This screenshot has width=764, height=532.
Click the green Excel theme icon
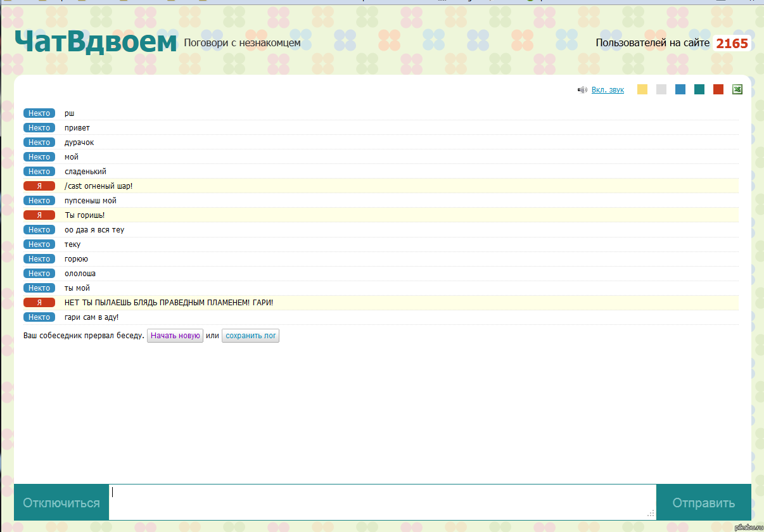point(737,90)
